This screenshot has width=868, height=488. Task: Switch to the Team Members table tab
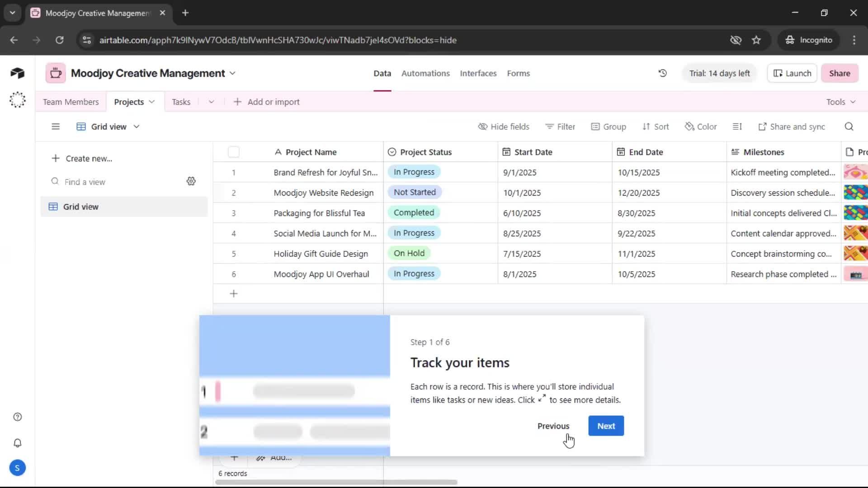(x=71, y=102)
